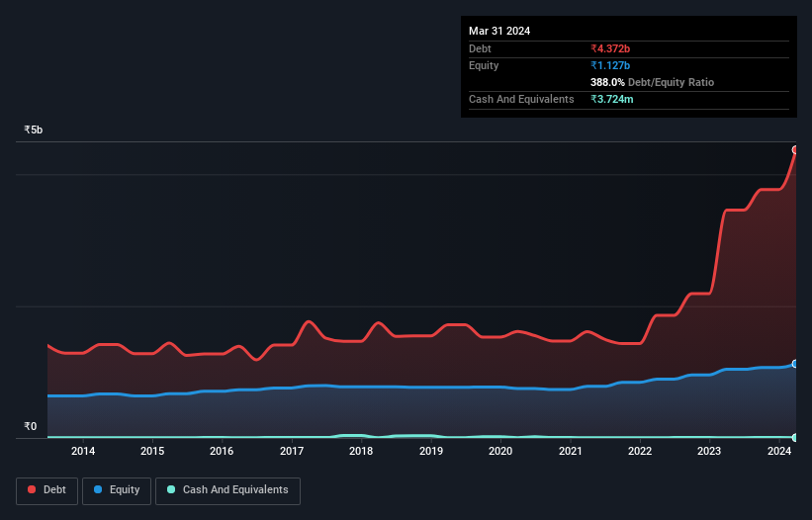Toggle the Cash And Equivalents legend button
812x520 pixels.
(227, 490)
